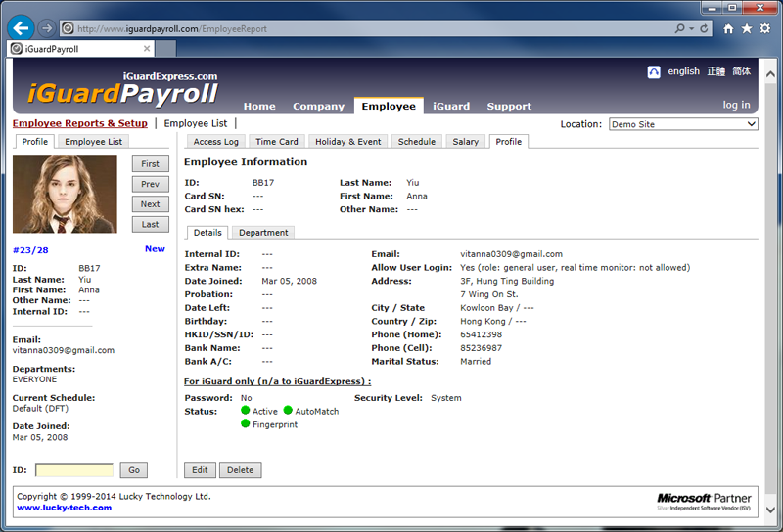This screenshot has width=783, height=532.
Task: Click the EVERYONE department text
Action: click(x=34, y=379)
